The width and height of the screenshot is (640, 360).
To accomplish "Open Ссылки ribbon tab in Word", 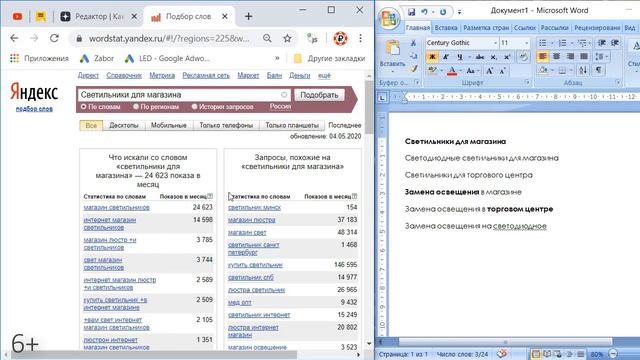I will point(524,28).
